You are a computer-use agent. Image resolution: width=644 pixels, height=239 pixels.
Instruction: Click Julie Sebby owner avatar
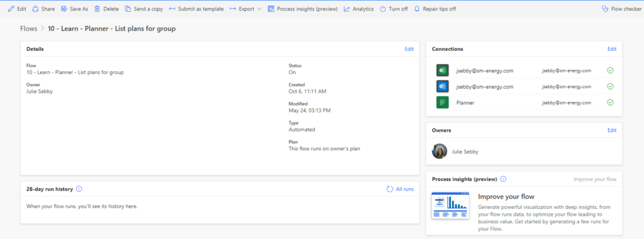coord(440,151)
